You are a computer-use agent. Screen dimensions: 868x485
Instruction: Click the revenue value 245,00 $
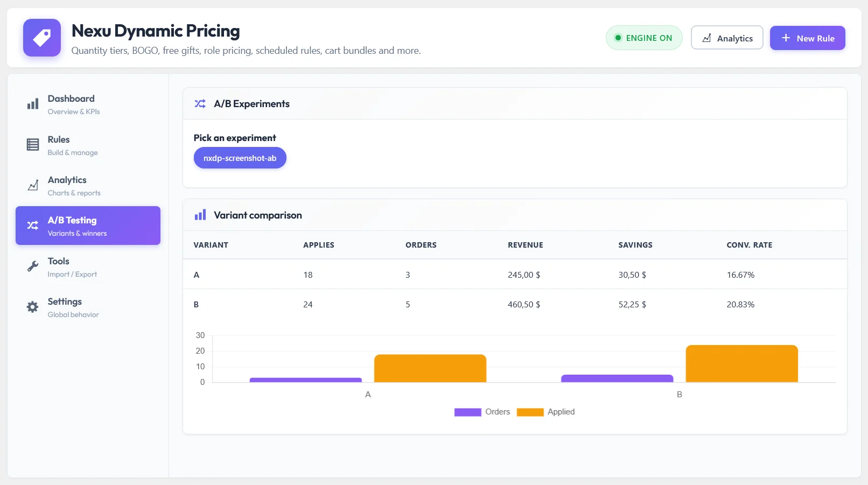point(524,275)
